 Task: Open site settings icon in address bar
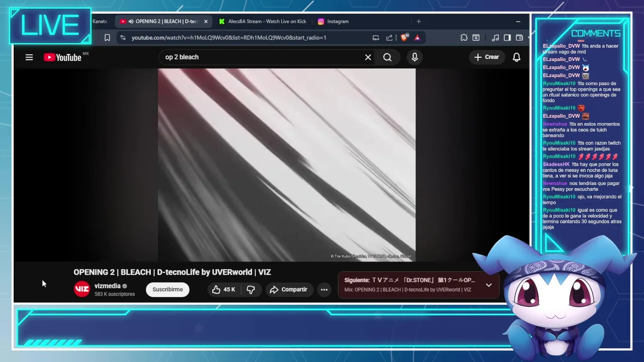[123, 37]
